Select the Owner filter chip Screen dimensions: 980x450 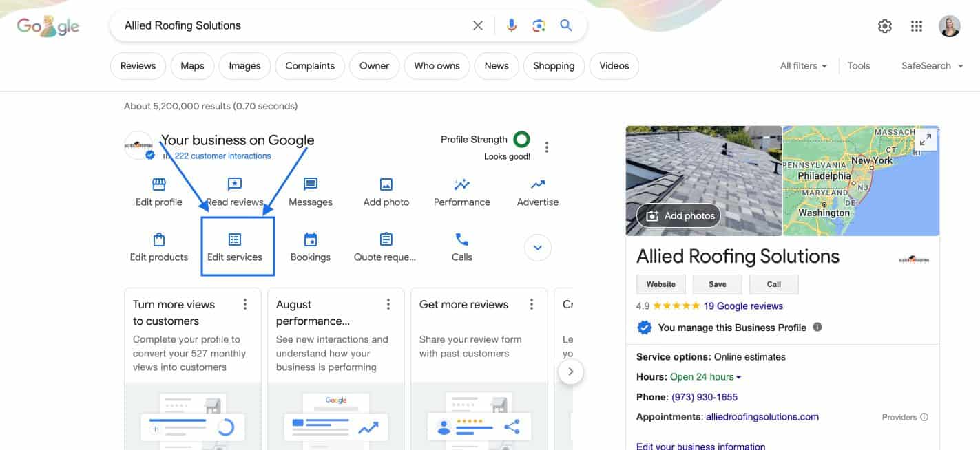[x=374, y=66]
